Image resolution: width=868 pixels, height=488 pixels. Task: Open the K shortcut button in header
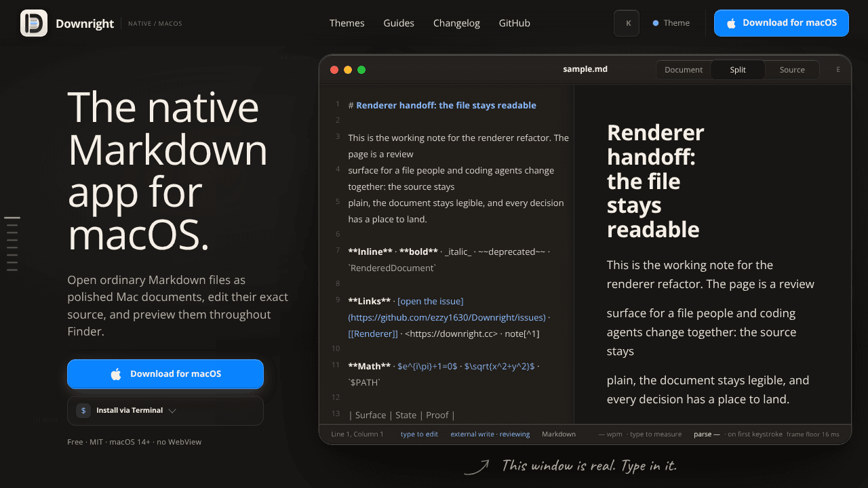(627, 23)
